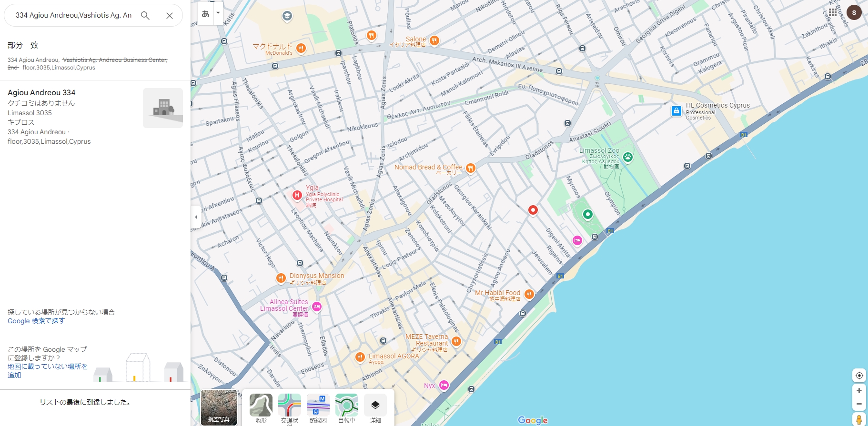Click the Limassol Zoo label

[x=599, y=150]
